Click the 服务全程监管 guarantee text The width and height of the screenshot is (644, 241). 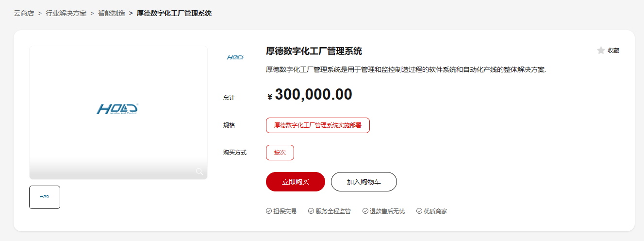333,211
